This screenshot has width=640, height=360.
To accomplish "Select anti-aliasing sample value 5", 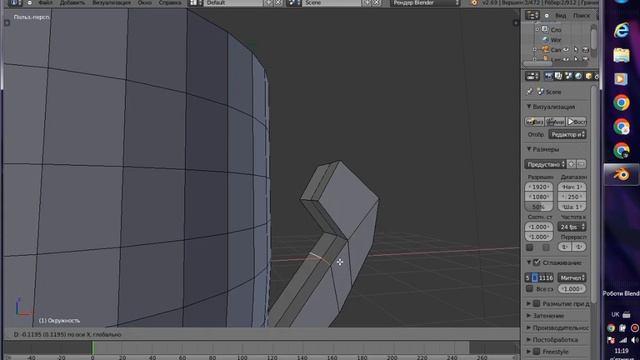I will point(528,278).
